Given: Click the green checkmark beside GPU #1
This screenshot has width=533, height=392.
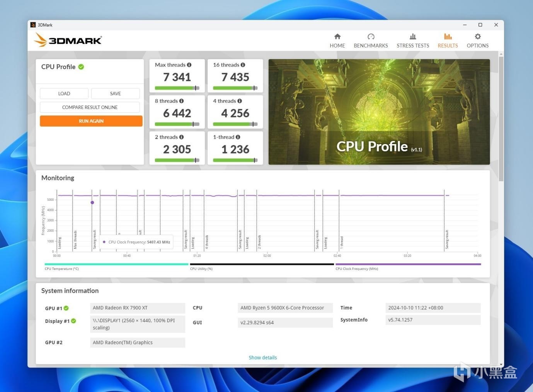Looking at the screenshot, I should (x=66, y=308).
